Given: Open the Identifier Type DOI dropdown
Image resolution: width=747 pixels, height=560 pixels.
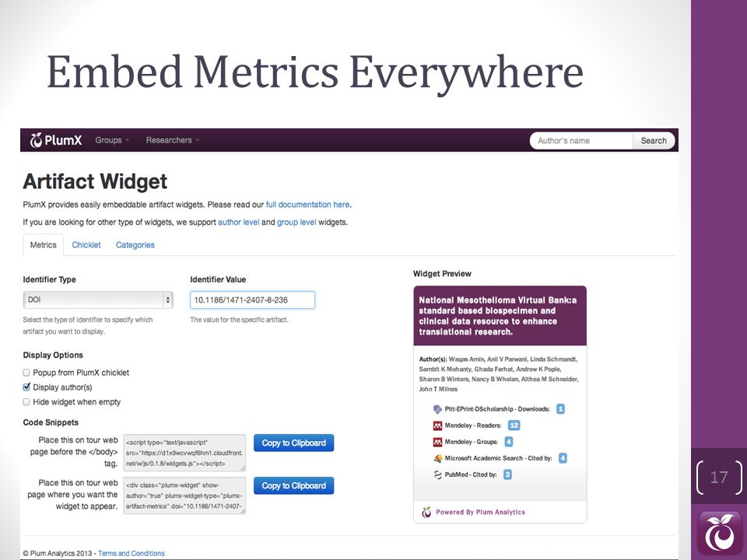Looking at the screenshot, I should click(x=98, y=300).
